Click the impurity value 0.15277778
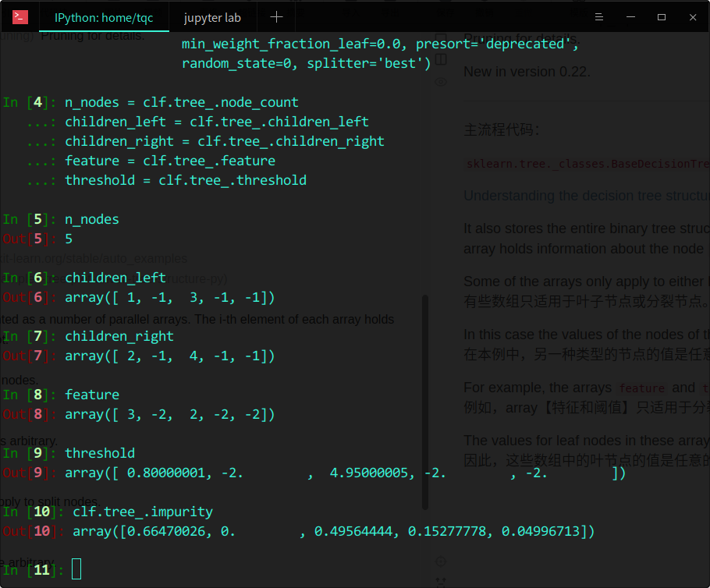 point(447,531)
